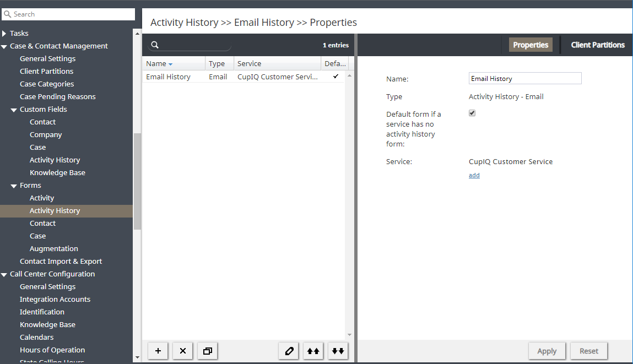
Task: Open Identification settings
Action: (x=42, y=312)
